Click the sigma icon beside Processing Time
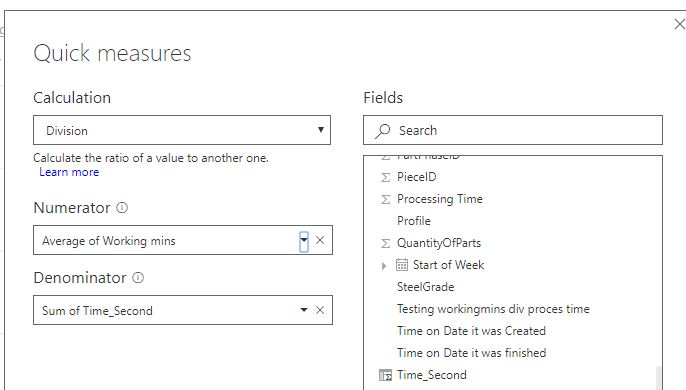686x390 pixels. tap(385, 200)
